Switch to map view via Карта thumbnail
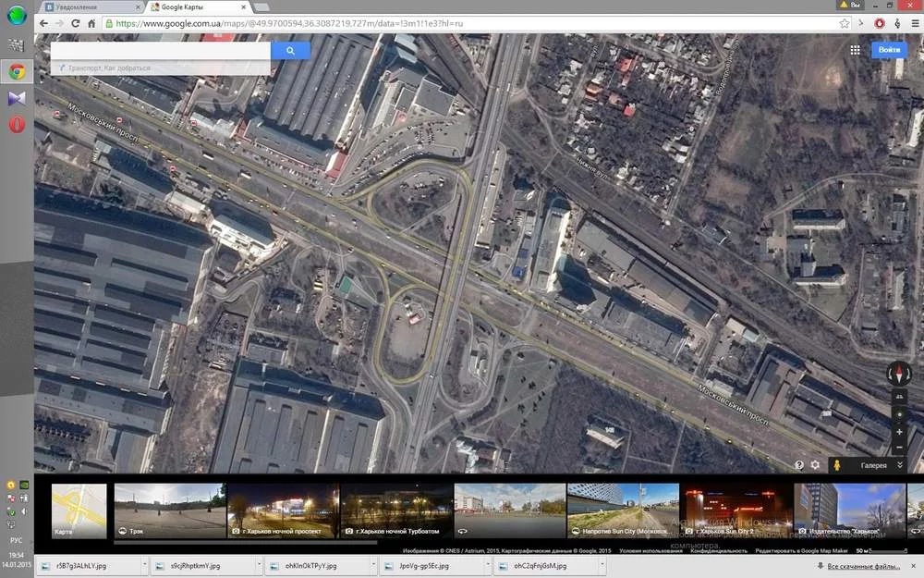Screen dimensions: 924x578 [x=79, y=510]
